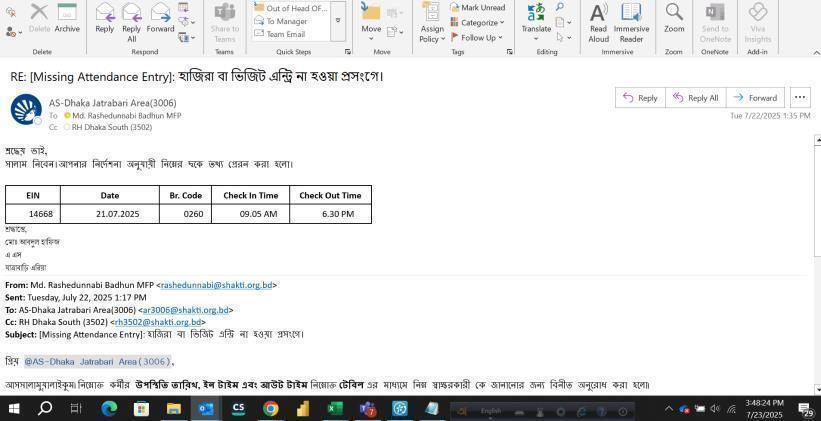The width and height of the screenshot is (821, 421).
Task: Select the To Manager quick step
Action: pyautogui.click(x=286, y=21)
